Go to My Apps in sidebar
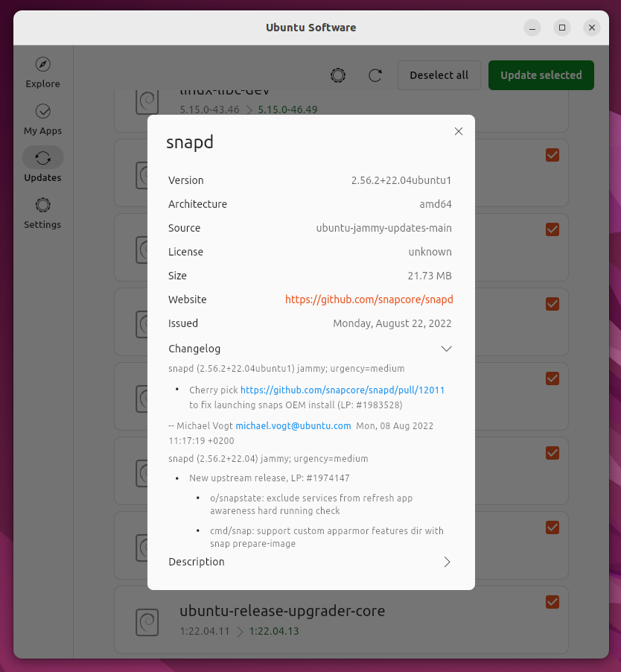 (42, 119)
